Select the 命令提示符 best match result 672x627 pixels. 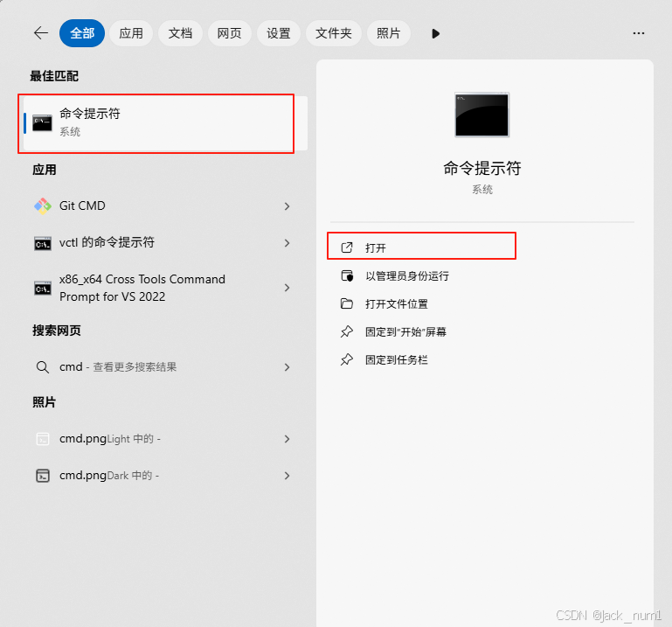pos(164,123)
